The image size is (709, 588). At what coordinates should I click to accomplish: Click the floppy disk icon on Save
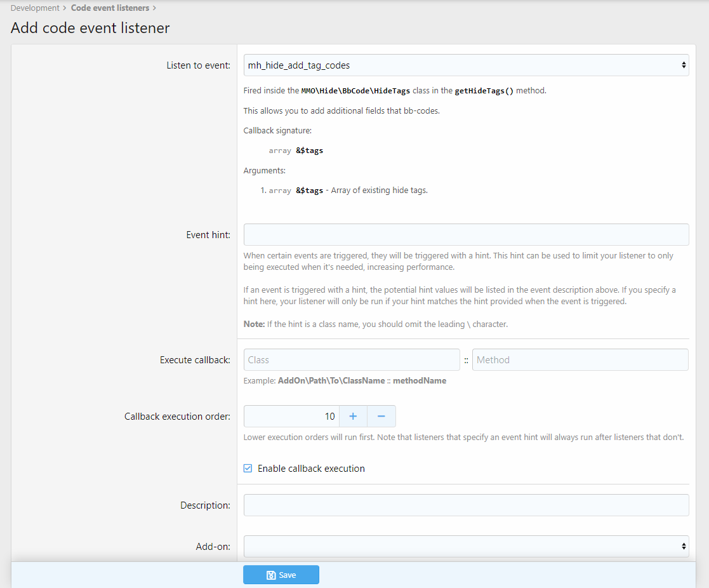(x=271, y=575)
